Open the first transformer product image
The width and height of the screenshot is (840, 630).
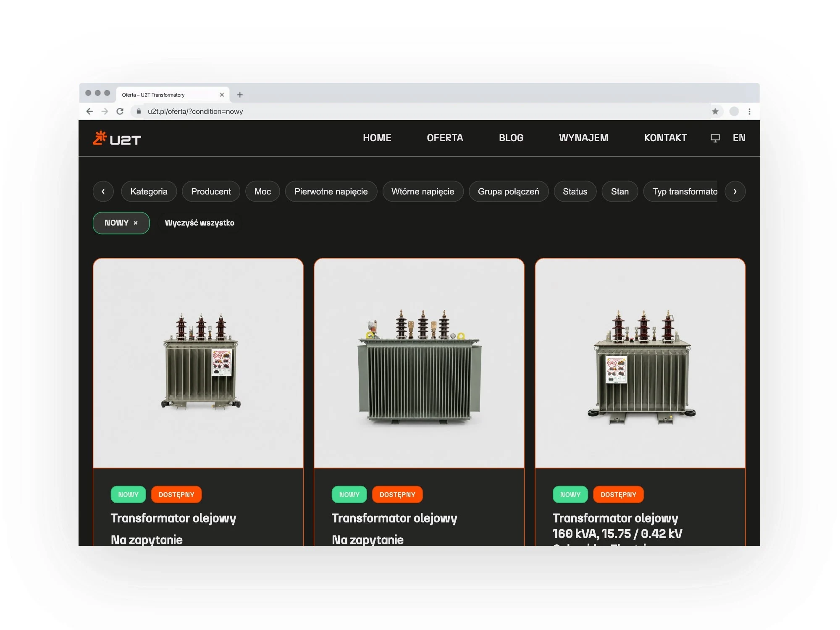point(198,363)
